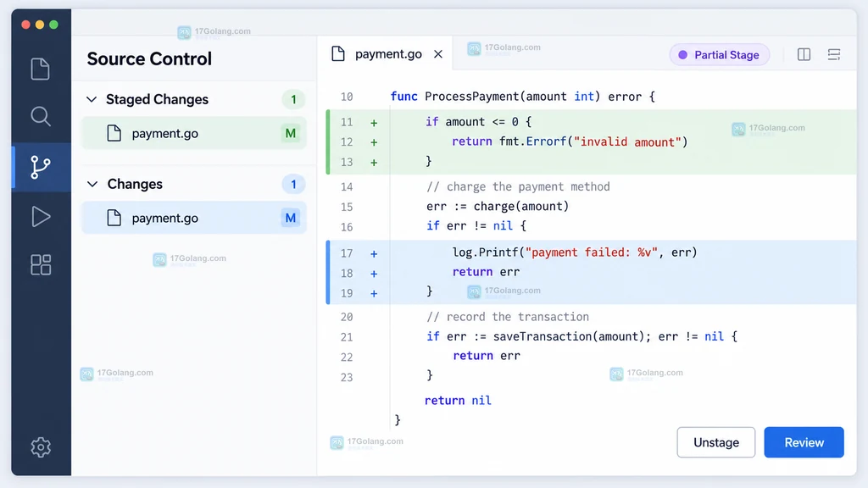Screen dimensions: 868x488
Task: Click the Changes count badge 1
Action: click(293, 184)
